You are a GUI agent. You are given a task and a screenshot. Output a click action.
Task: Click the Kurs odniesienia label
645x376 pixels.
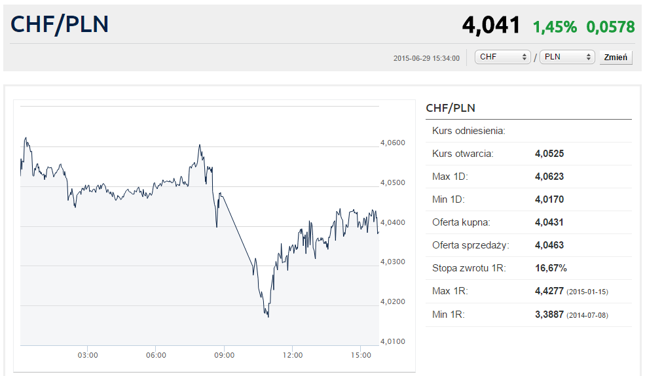(x=469, y=131)
